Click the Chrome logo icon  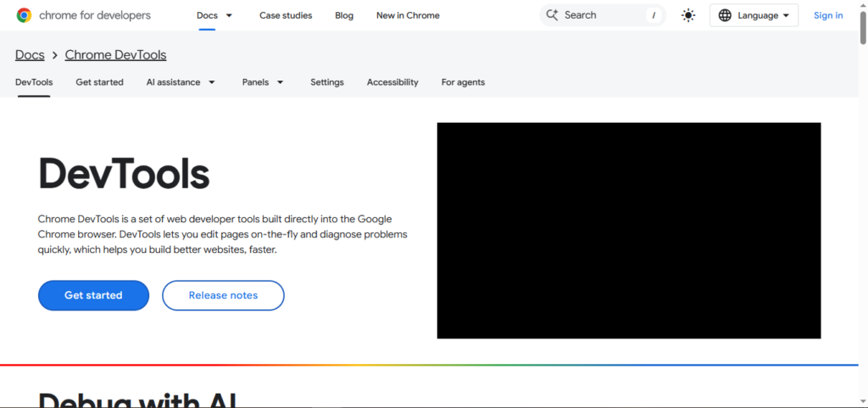pyautogui.click(x=24, y=15)
